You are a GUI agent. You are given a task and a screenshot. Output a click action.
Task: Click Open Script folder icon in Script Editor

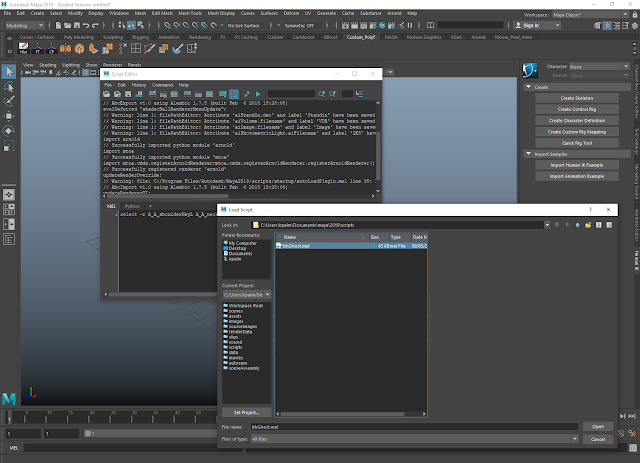[x=107, y=94]
